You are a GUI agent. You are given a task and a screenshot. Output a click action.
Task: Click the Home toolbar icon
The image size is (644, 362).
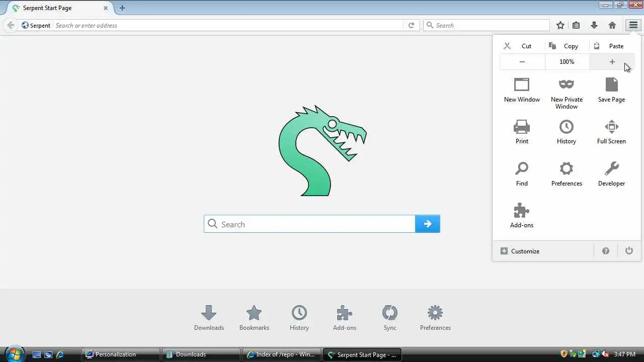(x=612, y=25)
